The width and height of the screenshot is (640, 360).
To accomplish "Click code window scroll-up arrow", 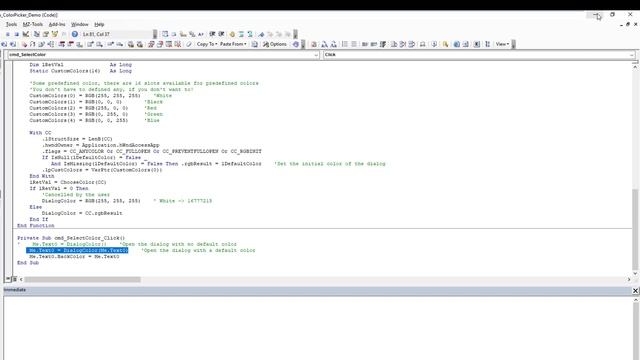I will pos(635,67).
